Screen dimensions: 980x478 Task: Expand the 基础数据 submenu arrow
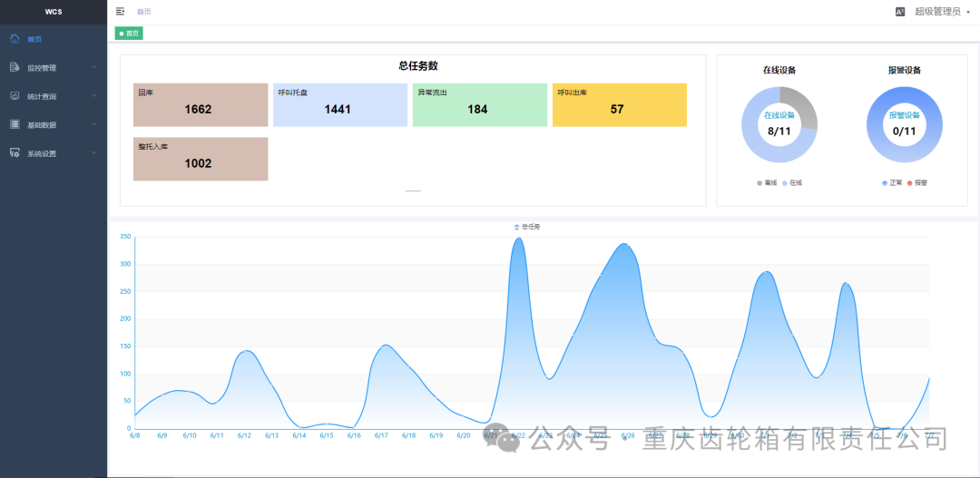click(93, 124)
